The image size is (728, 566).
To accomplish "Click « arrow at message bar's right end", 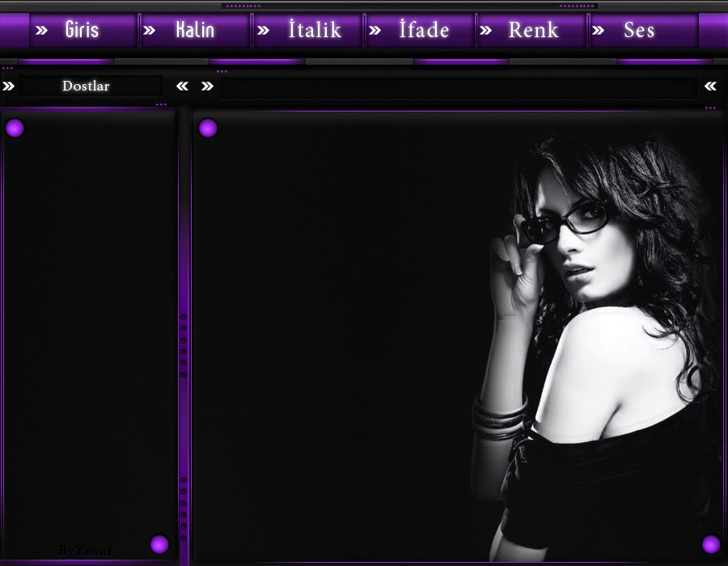I will pyautogui.click(x=710, y=87).
